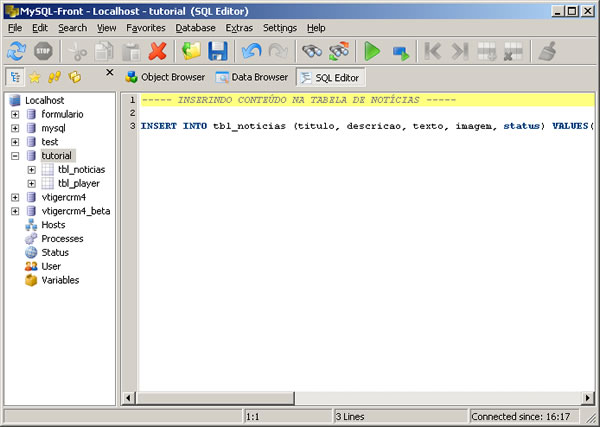Open the Settings menu
The width and height of the screenshot is (600, 427).
(280, 28)
